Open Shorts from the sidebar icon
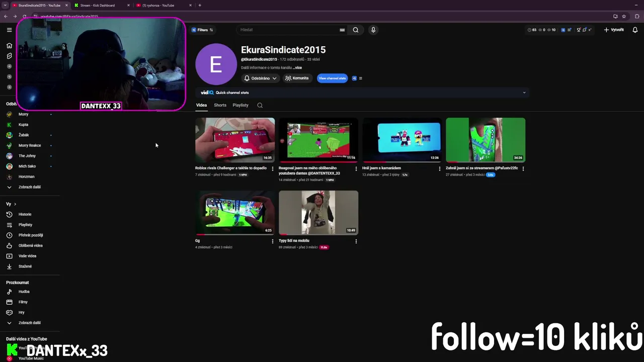Screen dimensions: 644x362 click(9, 56)
